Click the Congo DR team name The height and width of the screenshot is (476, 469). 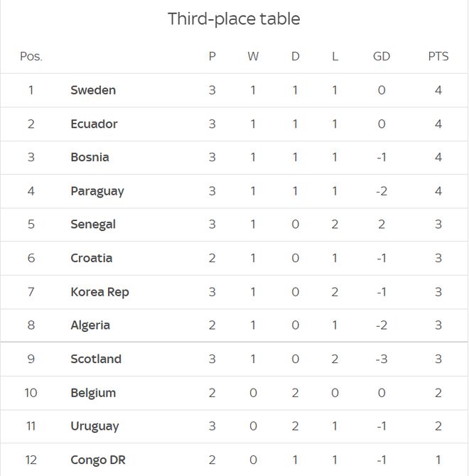point(98,460)
